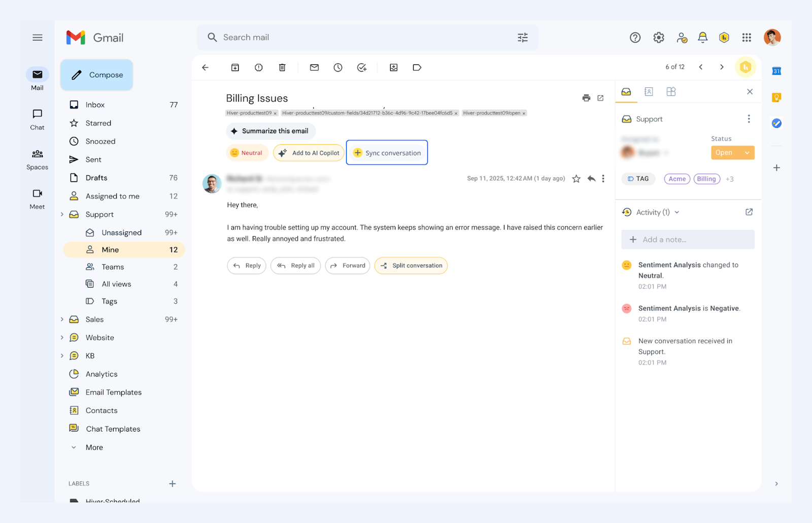The image size is (812, 523).
Task: Expand the Sales folder in sidebar
Action: (62, 319)
